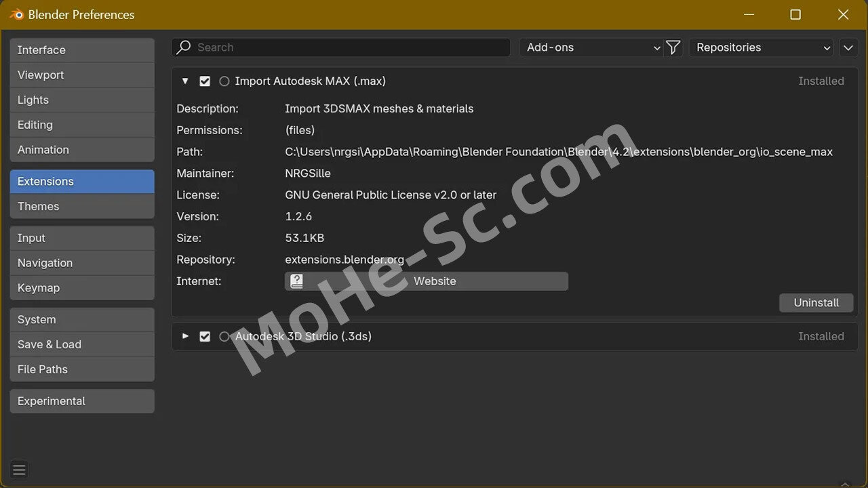Open the Input preferences
This screenshot has width=868, height=488.
[82, 238]
